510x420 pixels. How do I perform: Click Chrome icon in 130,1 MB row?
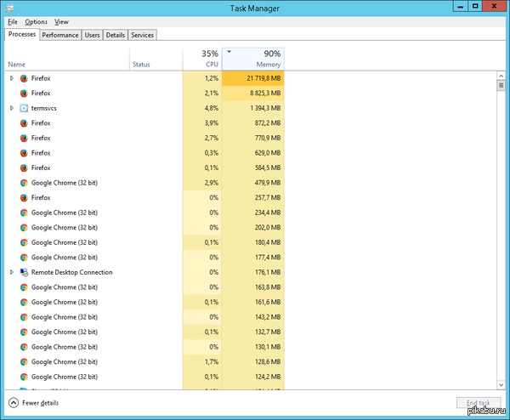click(x=24, y=347)
